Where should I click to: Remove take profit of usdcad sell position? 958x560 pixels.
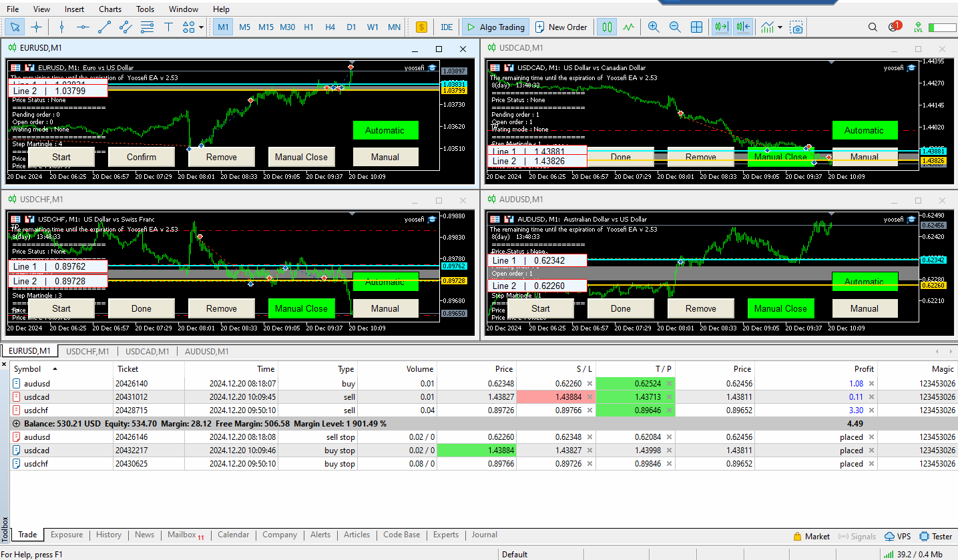(x=669, y=397)
